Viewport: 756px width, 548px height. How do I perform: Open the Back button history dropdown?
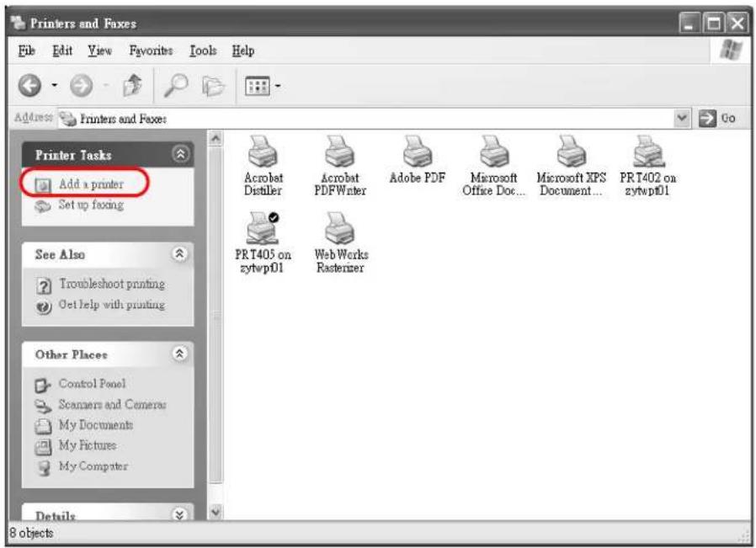pyautogui.click(x=55, y=86)
